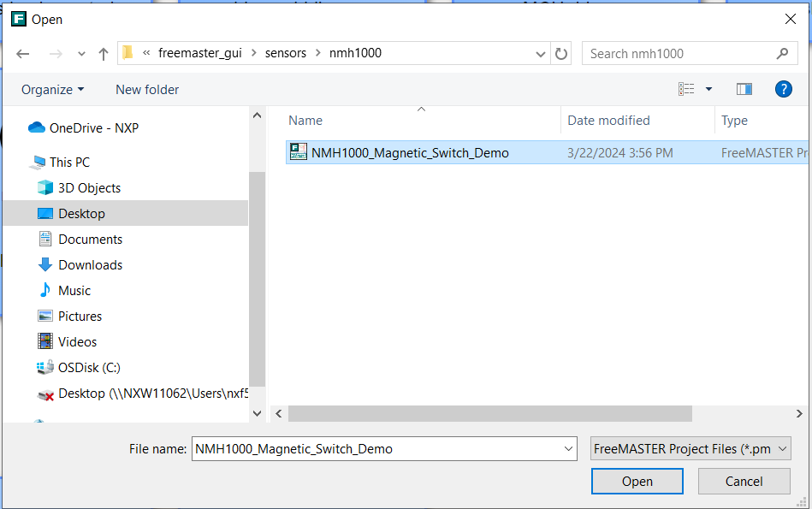Select the Desktop folder in sidebar
The image size is (812, 509).
click(126, 213)
